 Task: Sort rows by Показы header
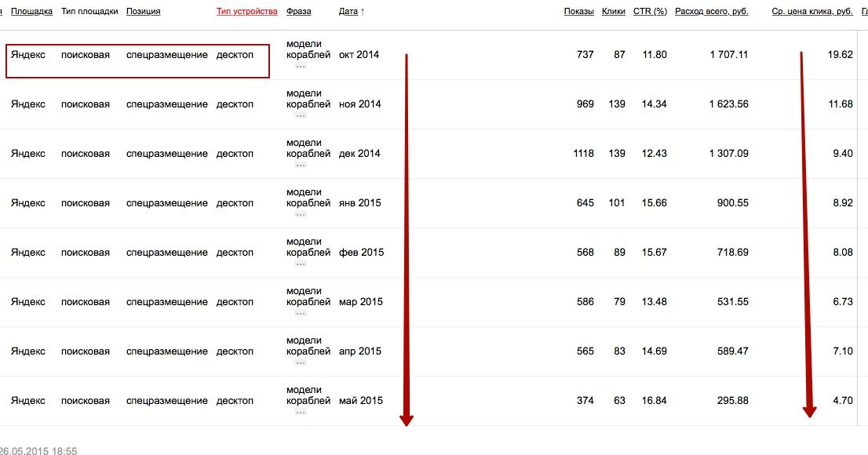[x=578, y=12]
